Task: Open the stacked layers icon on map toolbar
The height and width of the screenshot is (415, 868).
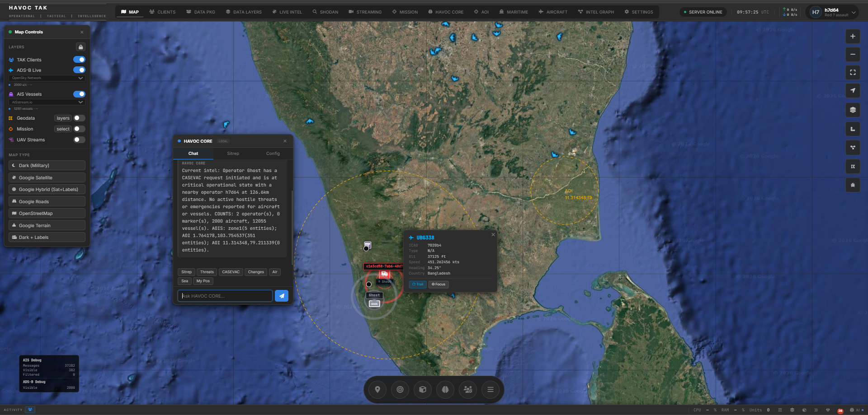Action: [853, 110]
